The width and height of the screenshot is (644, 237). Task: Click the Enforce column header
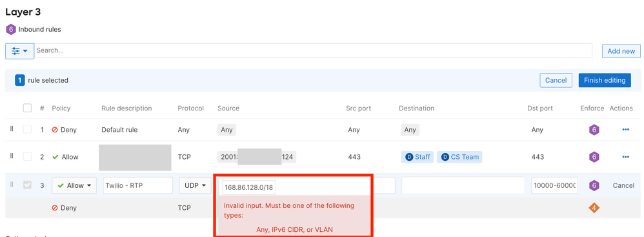pos(592,108)
